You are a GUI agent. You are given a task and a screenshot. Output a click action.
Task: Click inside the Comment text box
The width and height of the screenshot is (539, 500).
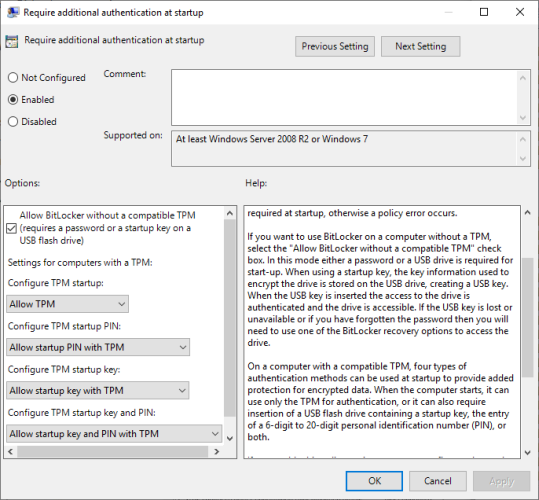345,97
